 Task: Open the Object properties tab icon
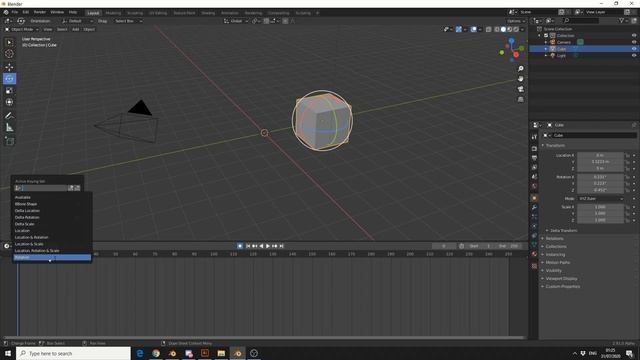pos(534,198)
